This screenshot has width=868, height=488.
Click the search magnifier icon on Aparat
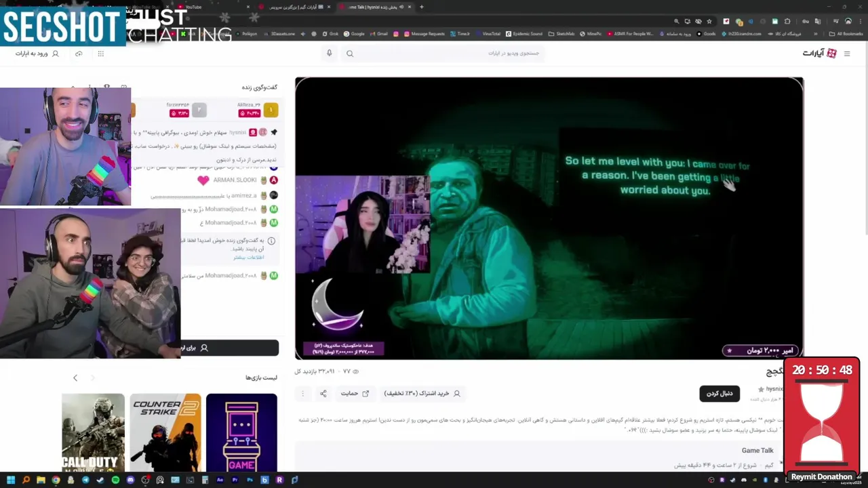click(x=350, y=54)
